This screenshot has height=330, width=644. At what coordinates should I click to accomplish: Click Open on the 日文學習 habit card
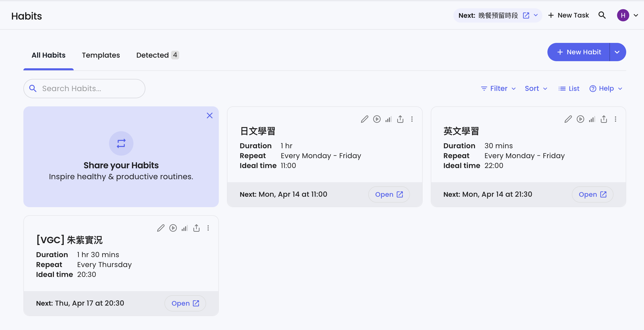point(389,194)
